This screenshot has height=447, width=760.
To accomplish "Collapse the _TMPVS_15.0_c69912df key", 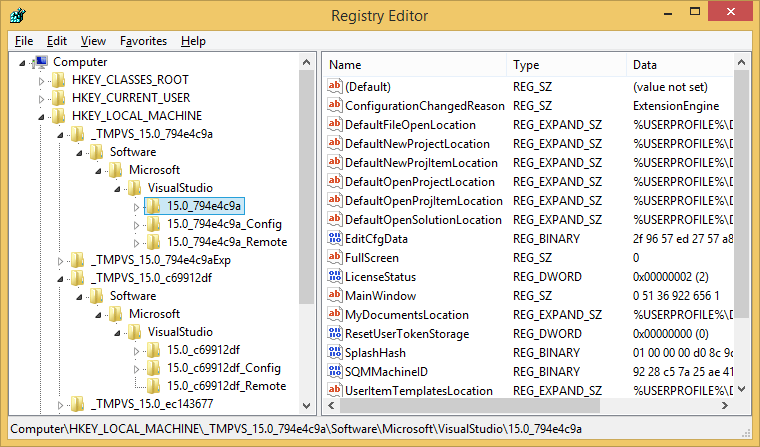I will (60, 279).
